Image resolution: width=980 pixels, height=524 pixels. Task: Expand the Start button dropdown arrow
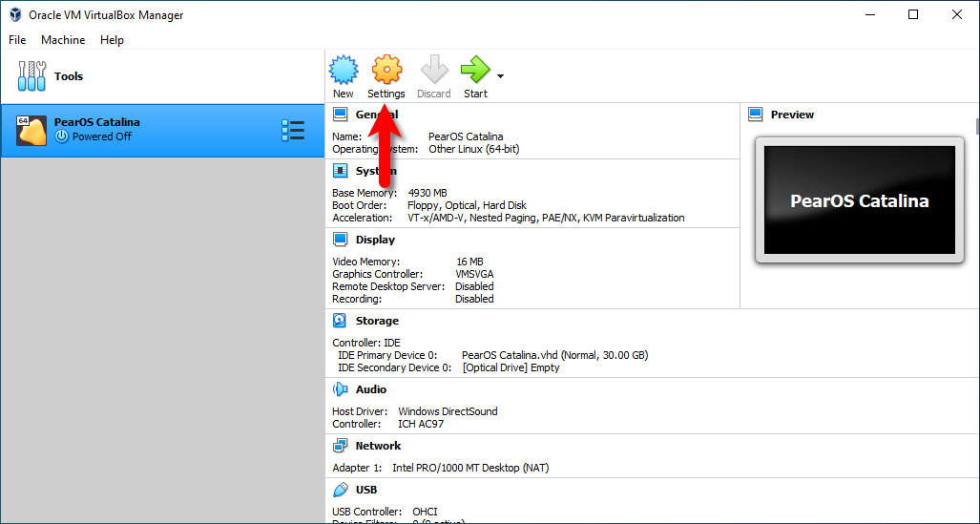[501, 76]
